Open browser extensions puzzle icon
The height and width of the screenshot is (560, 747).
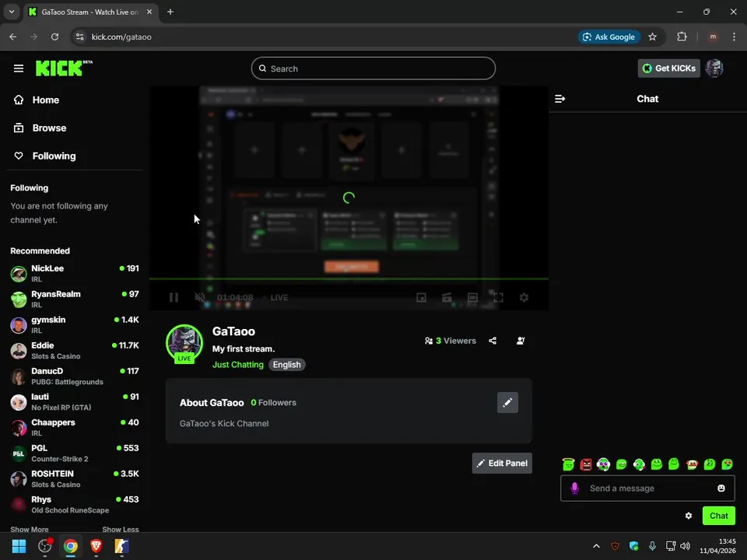(x=682, y=37)
